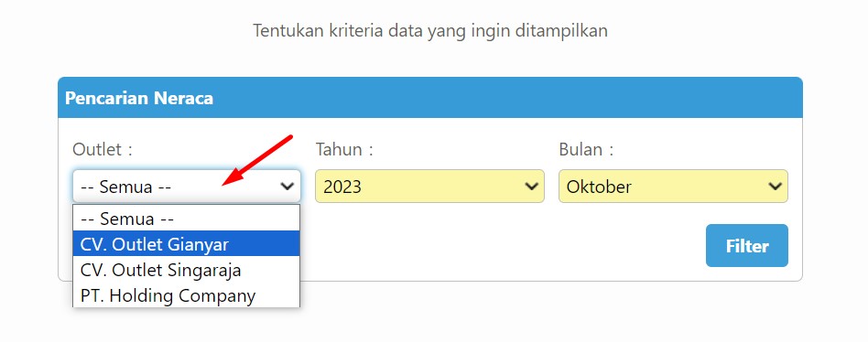Click the chevron arrow on the Tahun select
Image resolution: width=868 pixels, height=342 pixels.
coord(531,187)
